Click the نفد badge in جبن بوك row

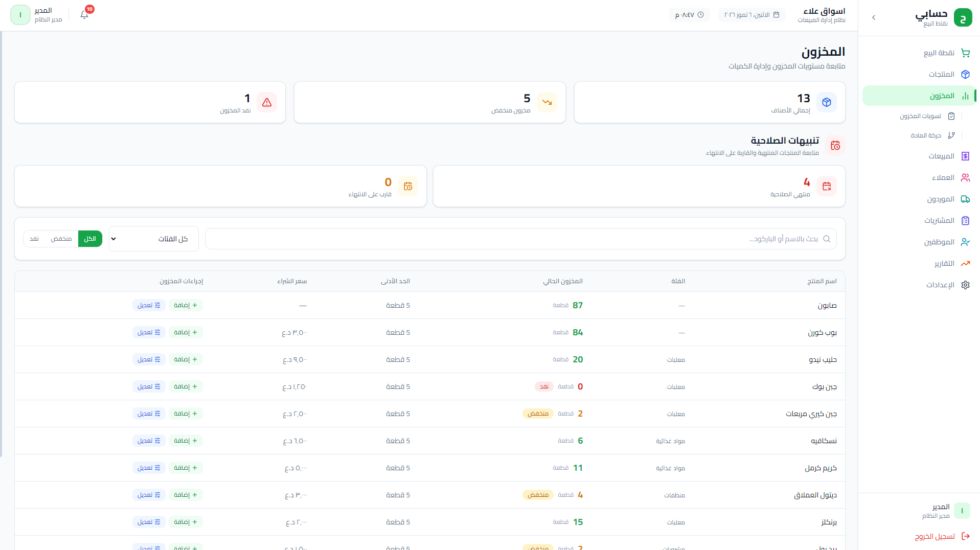[x=544, y=386]
